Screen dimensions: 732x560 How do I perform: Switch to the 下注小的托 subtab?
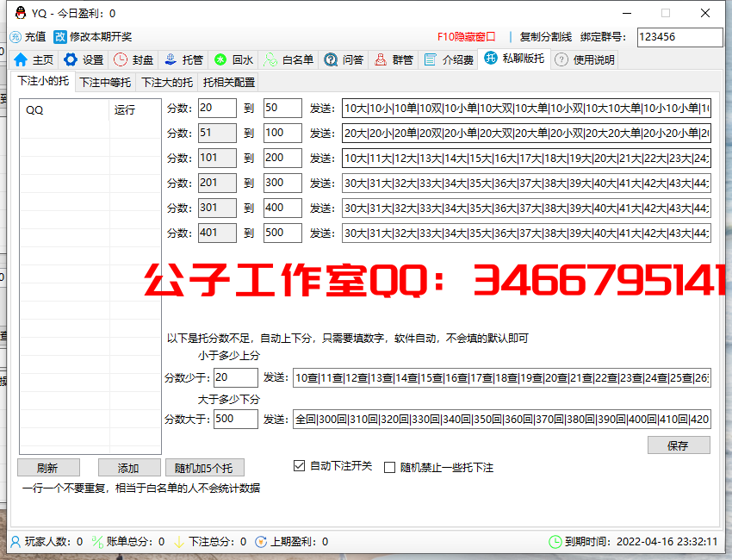click(x=43, y=81)
